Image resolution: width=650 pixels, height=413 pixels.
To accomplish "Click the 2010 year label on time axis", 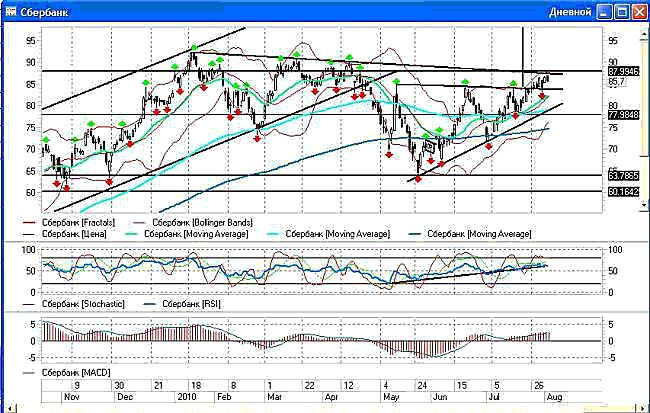I will (x=187, y=397).
